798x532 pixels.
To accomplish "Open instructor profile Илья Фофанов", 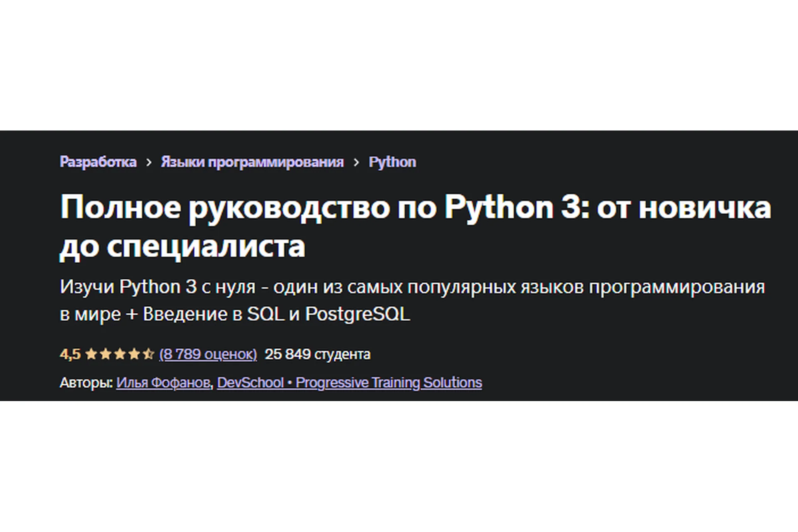I will (x=163, y=382).
